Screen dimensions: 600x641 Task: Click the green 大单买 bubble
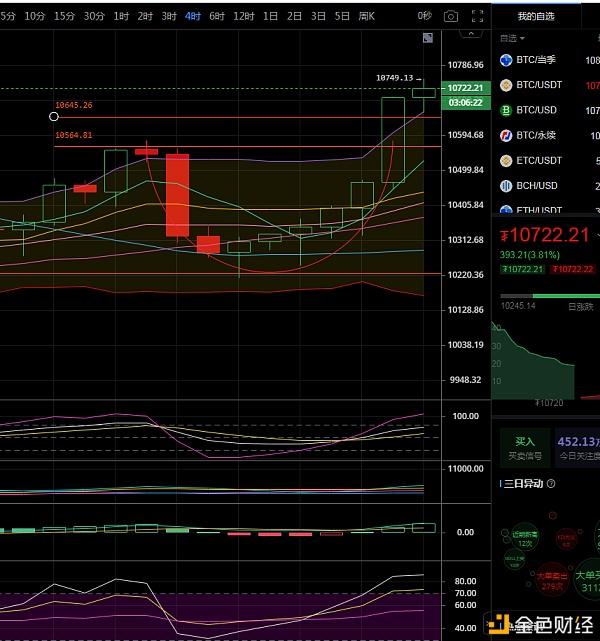589,580
